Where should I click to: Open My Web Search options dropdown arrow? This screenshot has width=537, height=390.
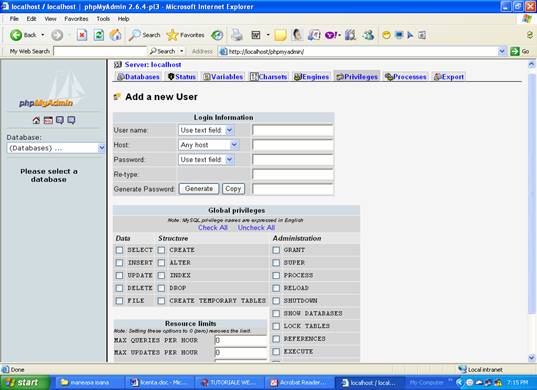coord(182,51)
